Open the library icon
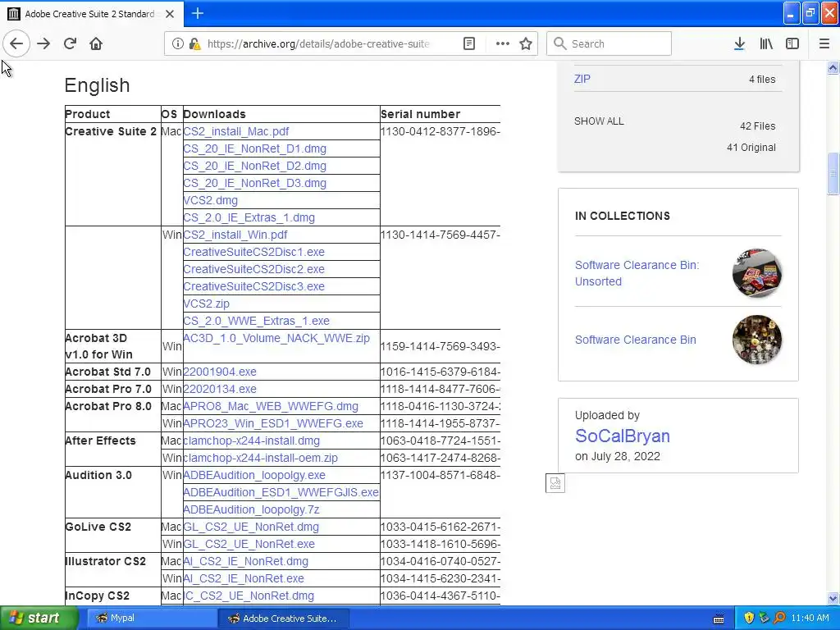Image resolution: width=840 pixels, height=630 pixels. (766, 43)
